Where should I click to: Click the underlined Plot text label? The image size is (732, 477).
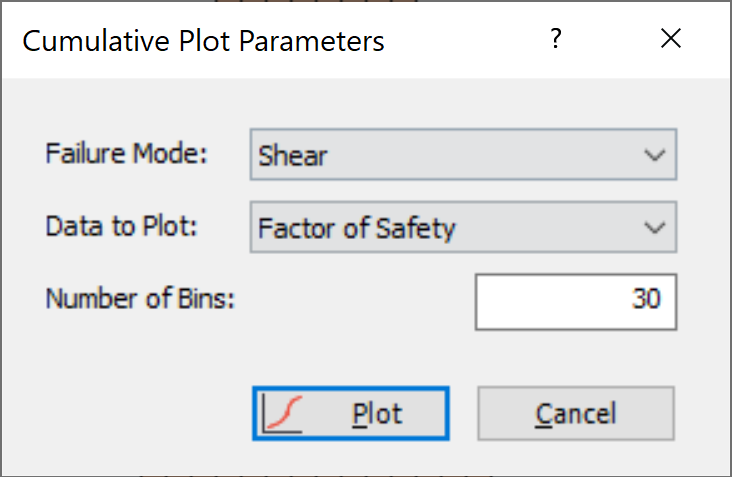(377, 414)
